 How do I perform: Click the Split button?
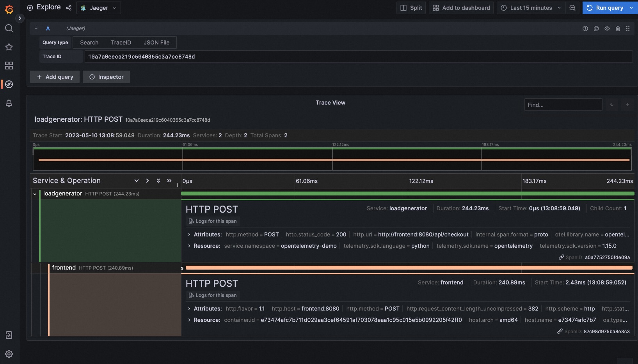(x=411, y=8)
